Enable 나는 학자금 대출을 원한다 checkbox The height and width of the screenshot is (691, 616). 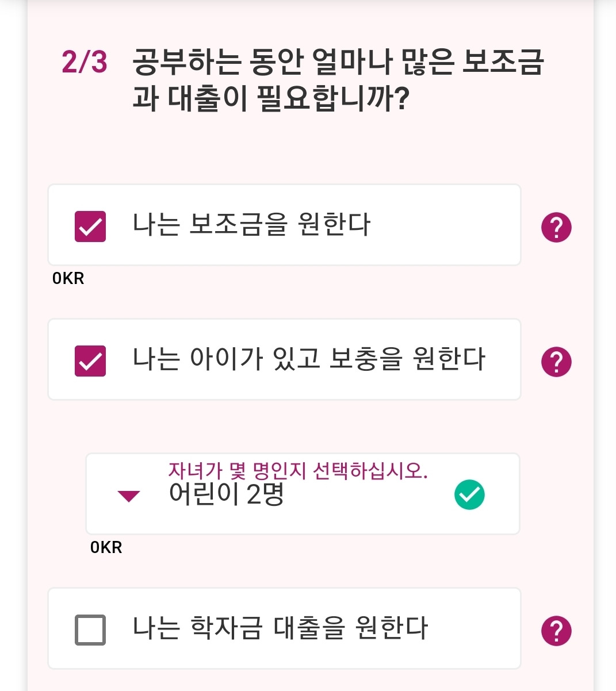90,629
